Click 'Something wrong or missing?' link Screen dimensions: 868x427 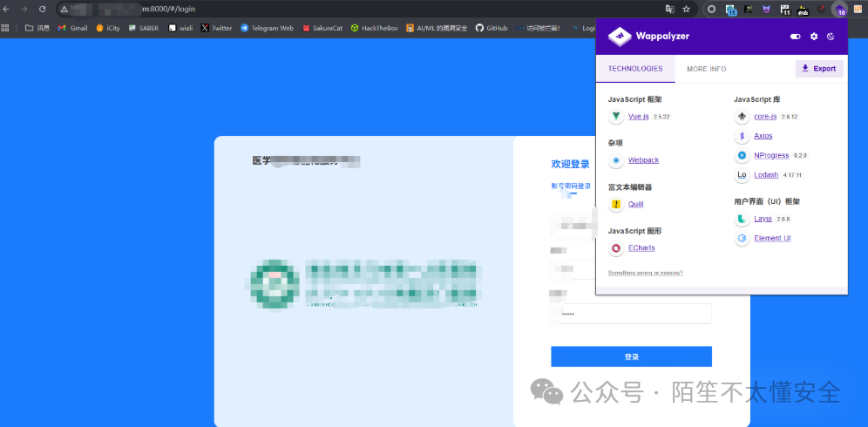pos(645,273)
